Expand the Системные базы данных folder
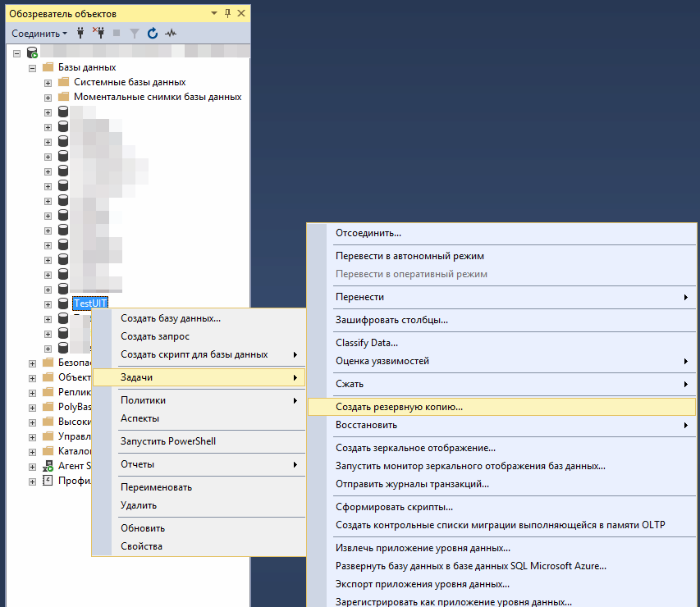Viewport: 700px width, 607px height. (48, 82)
